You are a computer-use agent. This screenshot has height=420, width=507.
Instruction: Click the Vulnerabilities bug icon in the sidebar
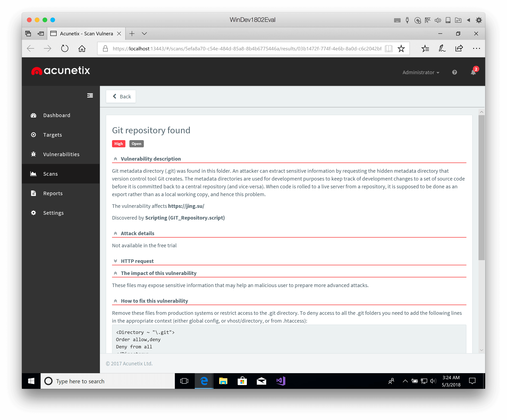34,154
